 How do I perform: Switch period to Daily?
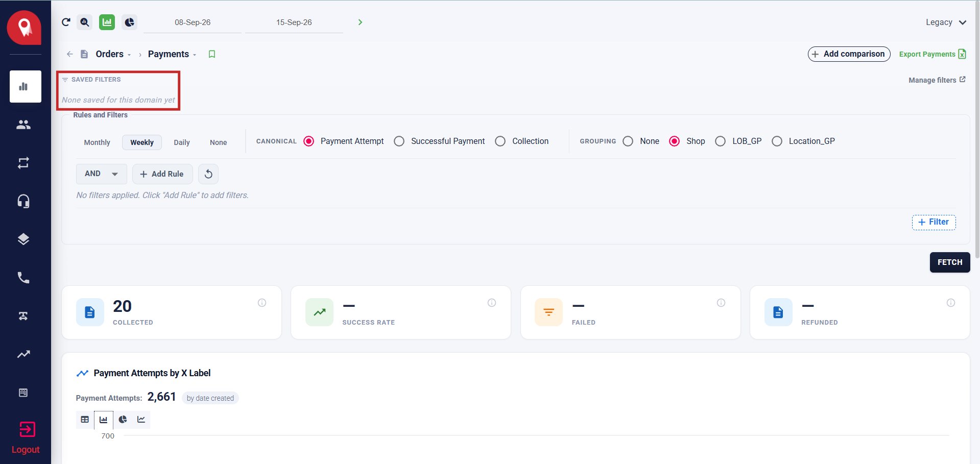coord(182,142)
